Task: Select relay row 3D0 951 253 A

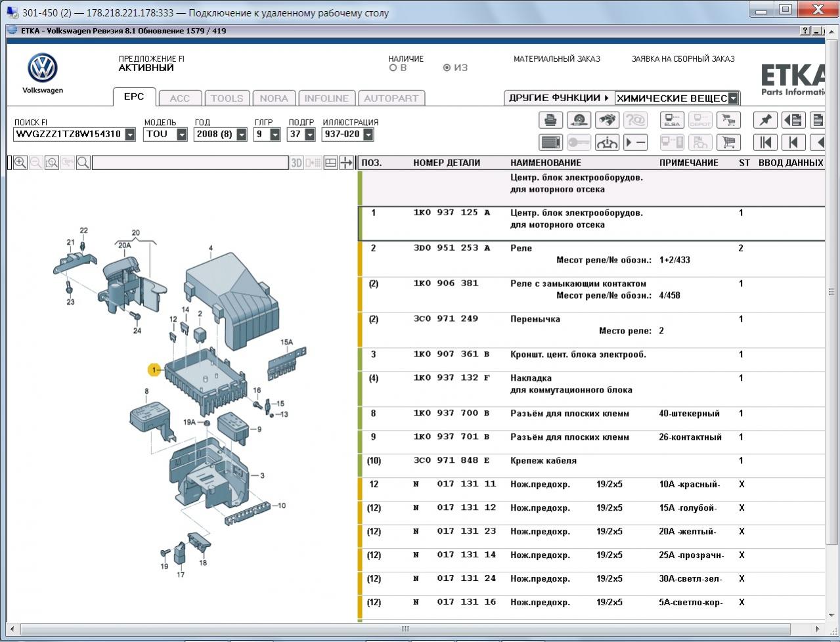Action: (591, 259)
